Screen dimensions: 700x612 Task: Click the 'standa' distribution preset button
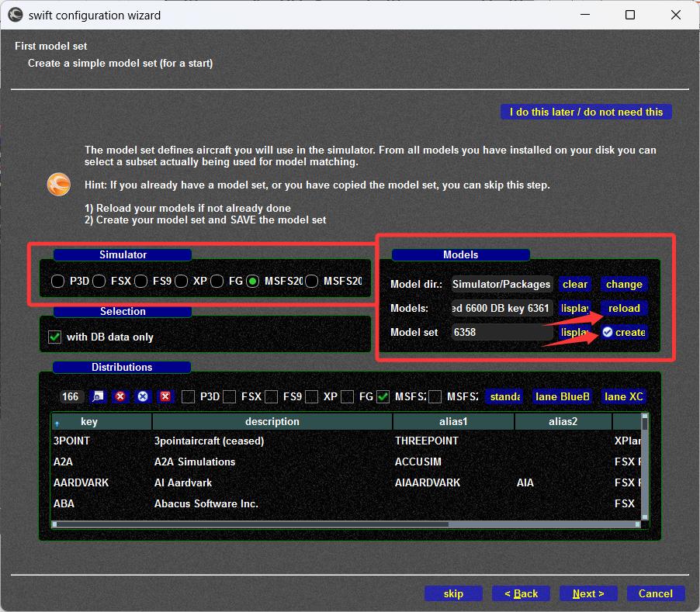(x=505, y=396)
